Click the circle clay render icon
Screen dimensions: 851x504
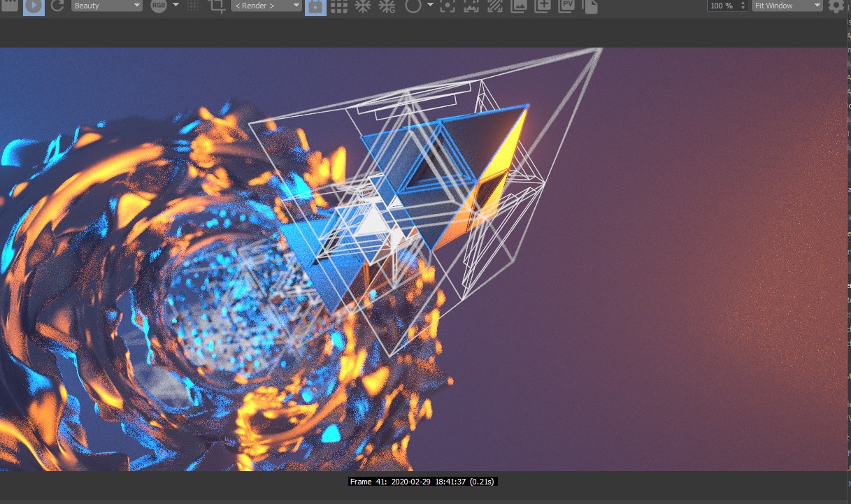pos(413,6)
